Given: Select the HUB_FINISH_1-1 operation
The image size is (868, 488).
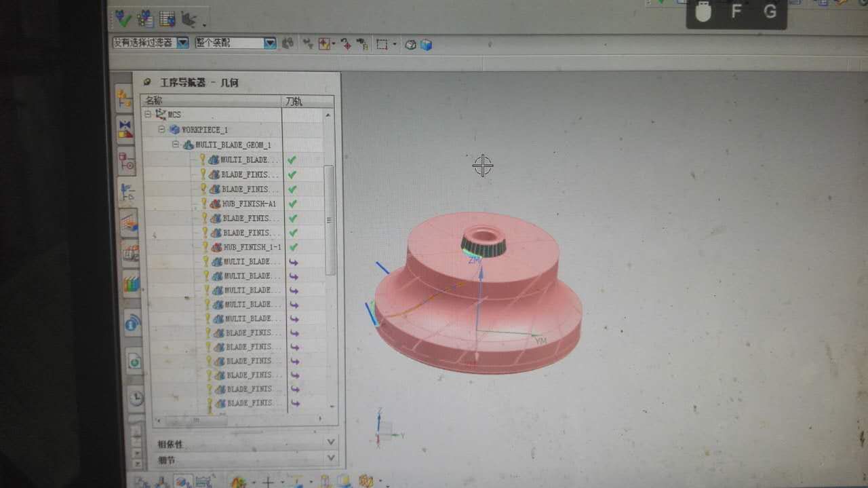Looking at the screenshot, I should click(x=252, y=248).
